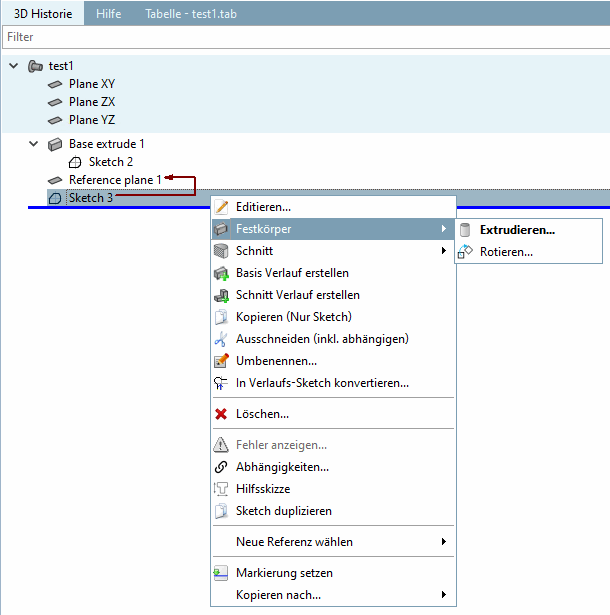Click the red X Löschen icon
The width and height of the screenshot is (610, 615).
(222, 413)
